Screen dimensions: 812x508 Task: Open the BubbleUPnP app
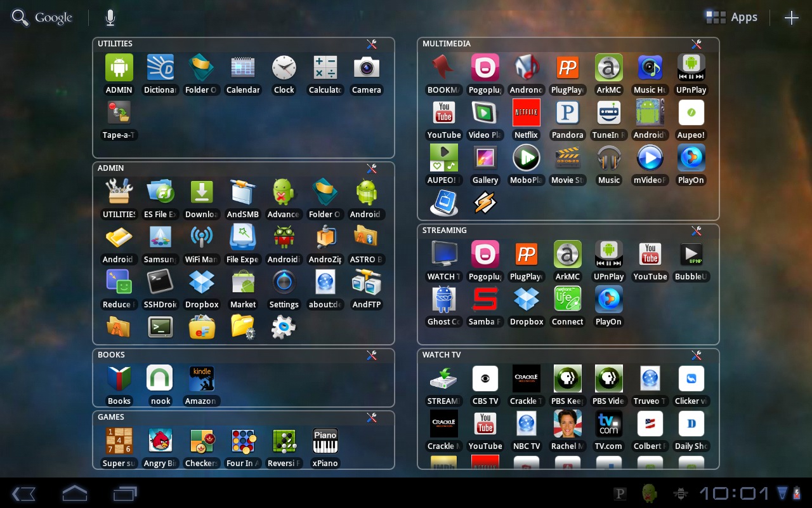tap(691, 261)
